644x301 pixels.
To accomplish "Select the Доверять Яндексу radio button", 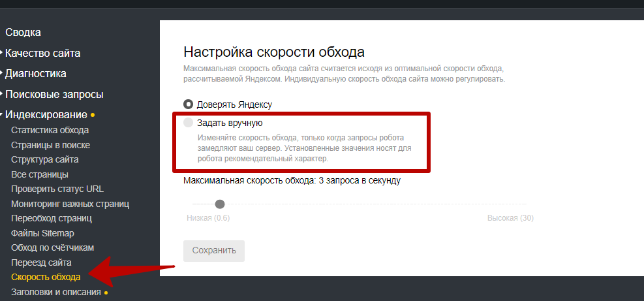I will pos(188,104).
